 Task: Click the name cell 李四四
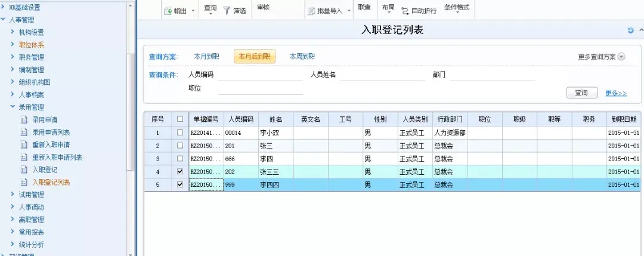coord(275,185)
